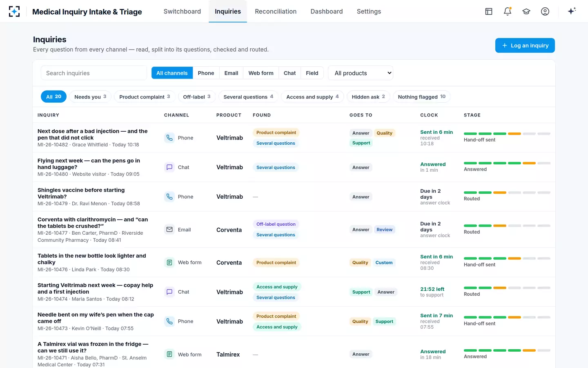
Task: Open the layout panel icon in header
Action: click(x=489, y=11)
